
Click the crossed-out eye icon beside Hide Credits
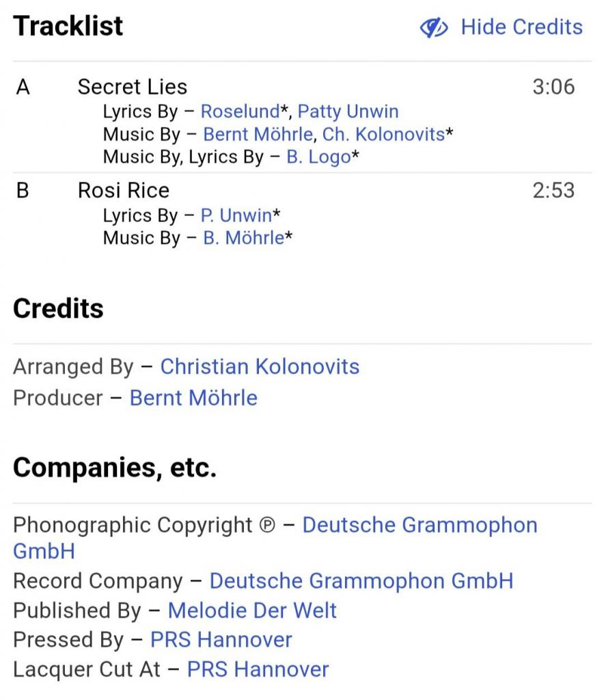[x=434, y=27]
